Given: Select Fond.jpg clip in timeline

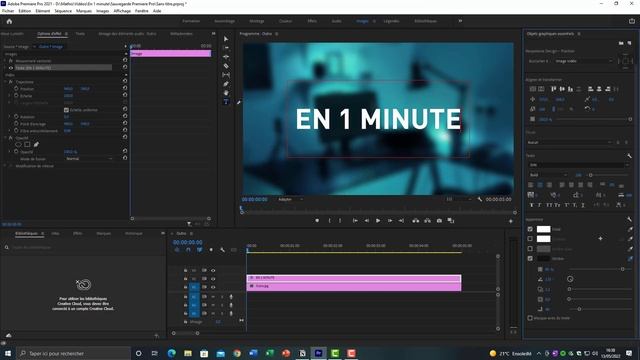Looking at the screenshot, I should [353, 287].
